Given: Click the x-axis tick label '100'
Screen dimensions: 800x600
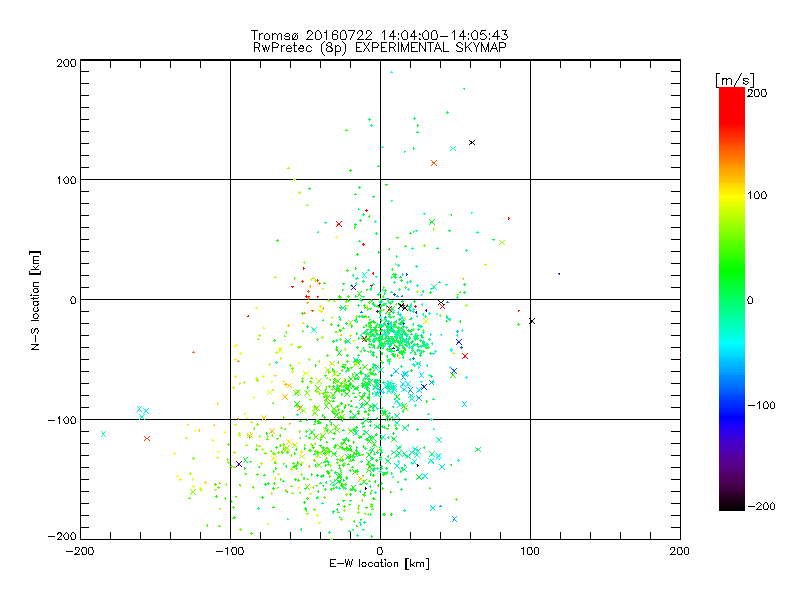Looking at the screenshot, I should point(530,552).
